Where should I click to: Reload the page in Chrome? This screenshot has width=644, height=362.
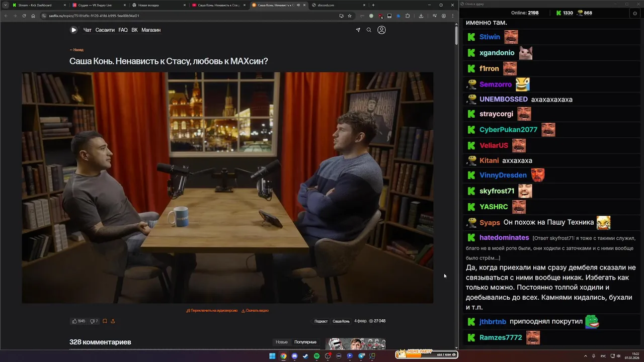click(24, 16)
